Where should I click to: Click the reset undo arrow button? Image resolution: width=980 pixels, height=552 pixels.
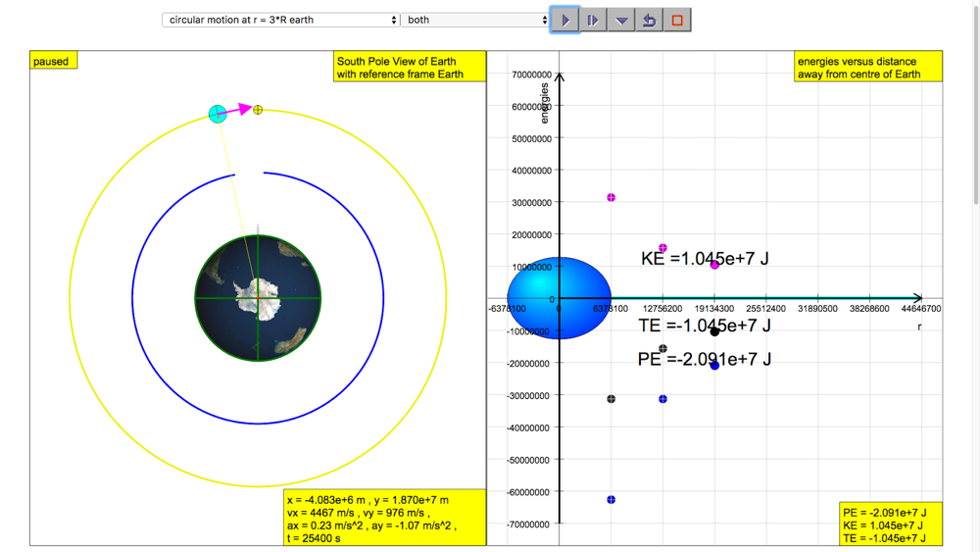649,20
